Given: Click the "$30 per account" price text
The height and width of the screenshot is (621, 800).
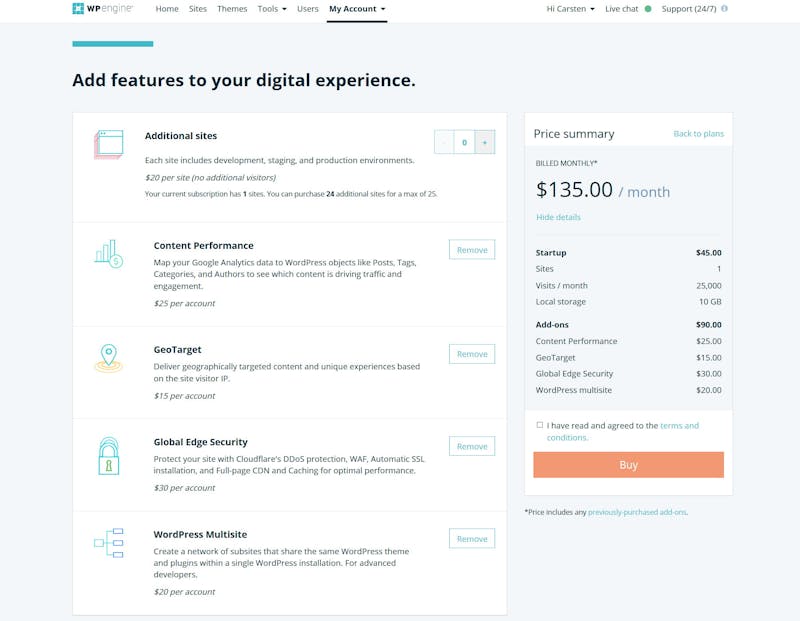Looking at the screenshot, I should coord(184,488).
